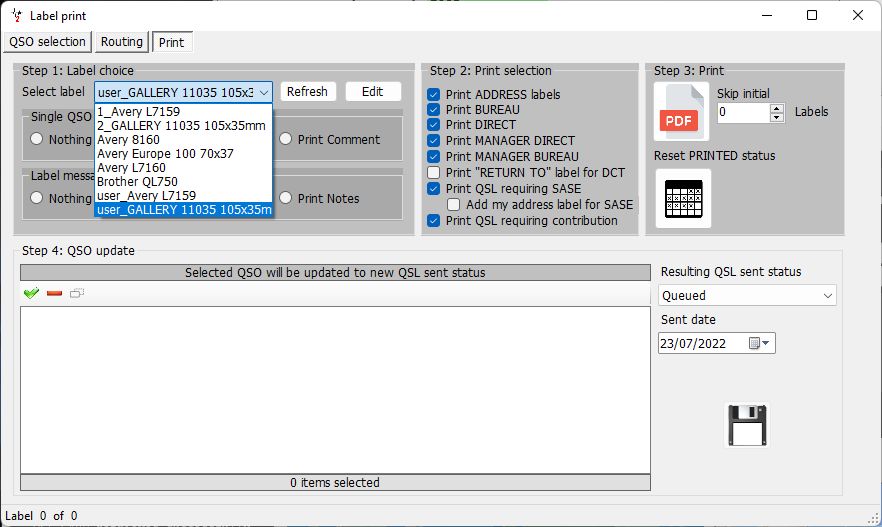Select Brother QL750 label option
This screenshot has height=527, width=882.
(183, 182)
